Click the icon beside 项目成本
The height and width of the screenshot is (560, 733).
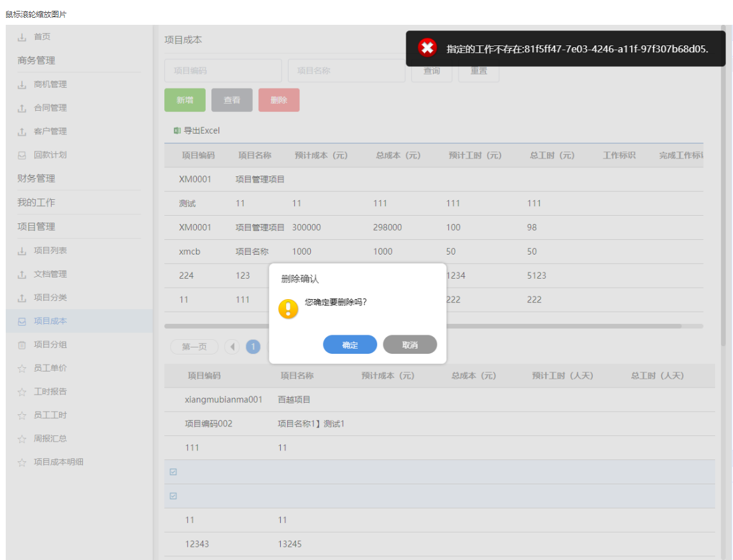click(x=22, y=321)
